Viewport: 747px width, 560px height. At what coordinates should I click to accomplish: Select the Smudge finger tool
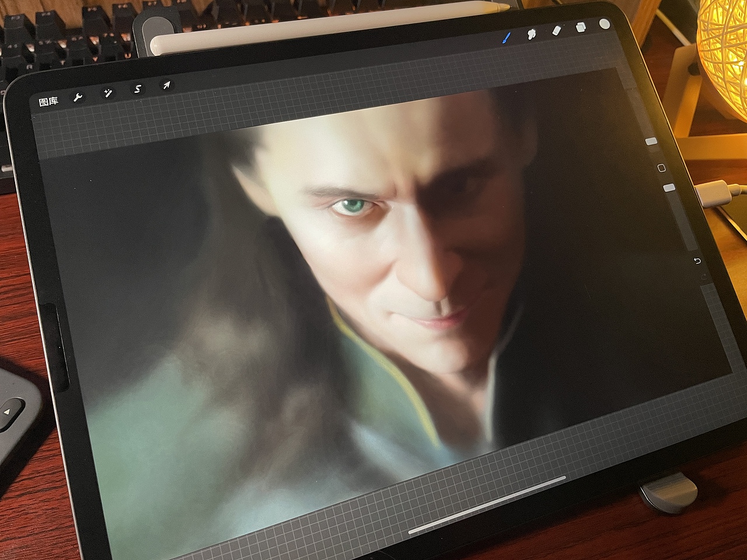tap(532, 34)
